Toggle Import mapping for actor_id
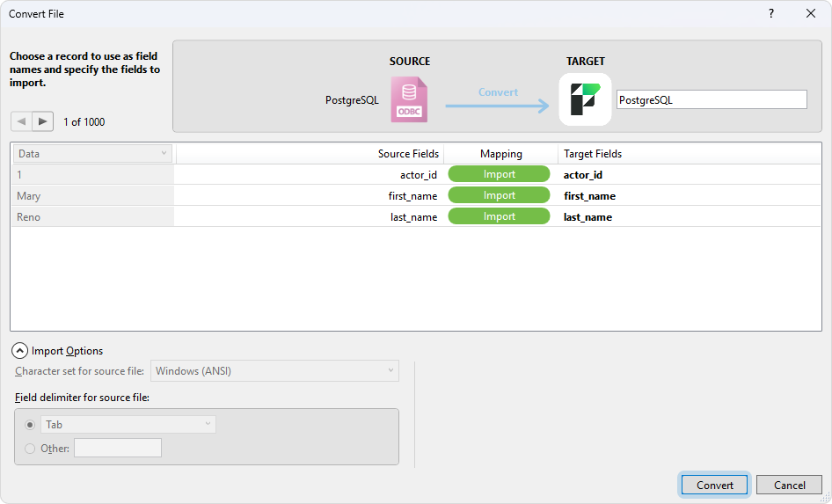This screenshot has width=832, height=504. (499, 174)
